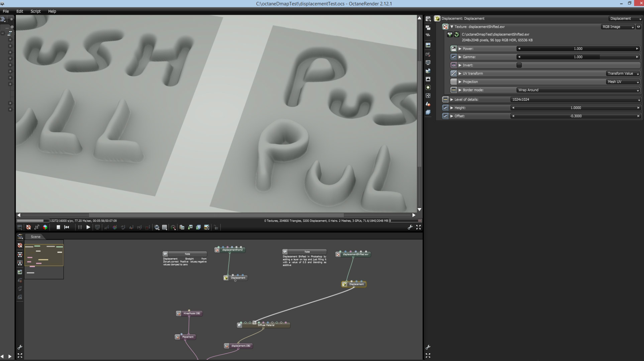Expand the Power parameter
This screenshot has width=644, height=361.
point(460,49)
